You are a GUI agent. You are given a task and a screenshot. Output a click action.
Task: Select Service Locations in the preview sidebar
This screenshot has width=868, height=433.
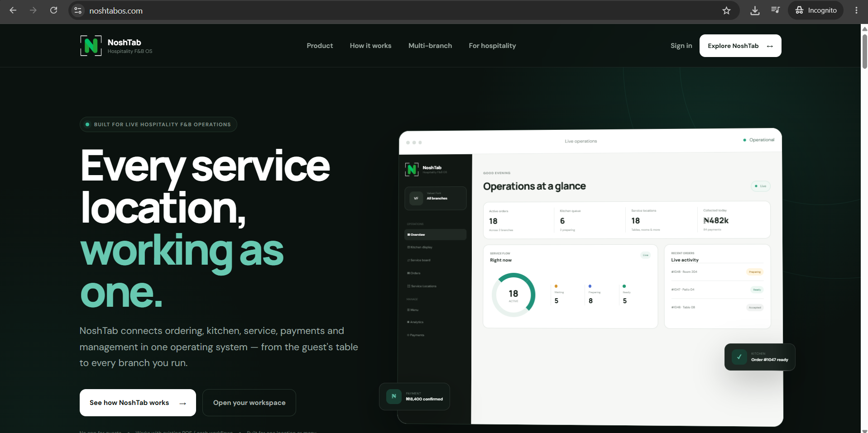[x=422, y=286]
